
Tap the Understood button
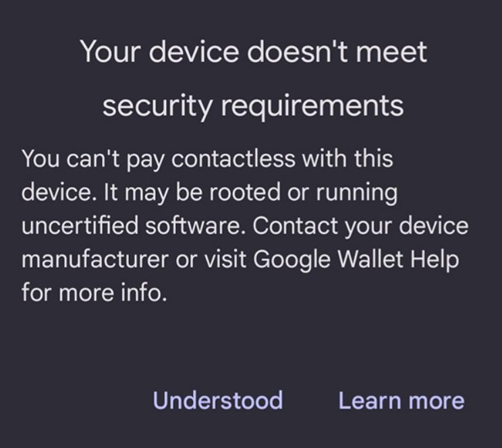click(x=218, y=400)
